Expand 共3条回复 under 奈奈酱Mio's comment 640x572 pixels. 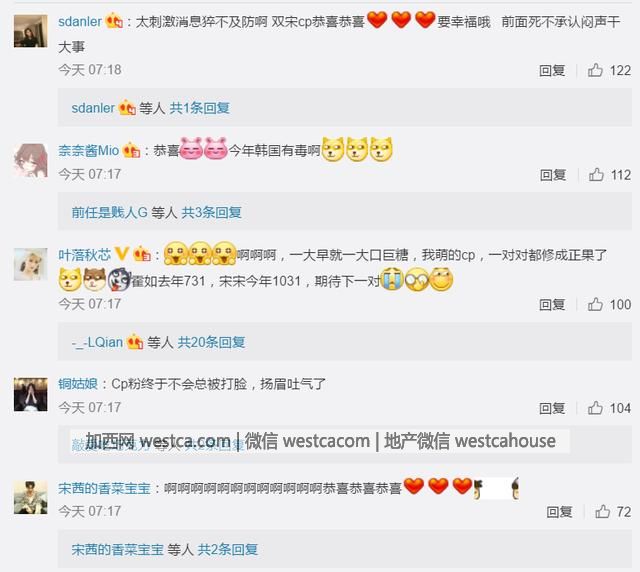click(x=211, y=212)
